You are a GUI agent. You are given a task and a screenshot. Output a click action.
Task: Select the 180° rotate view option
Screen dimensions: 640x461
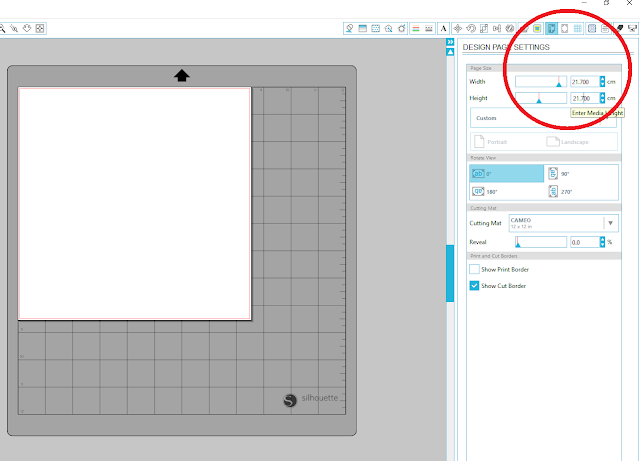484,192
